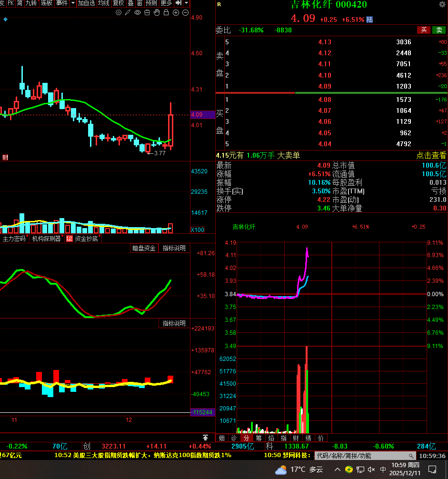Click buy level 1 price 4.08
Viewport: 448px width, 479px height.
click(x=325, y=100)
